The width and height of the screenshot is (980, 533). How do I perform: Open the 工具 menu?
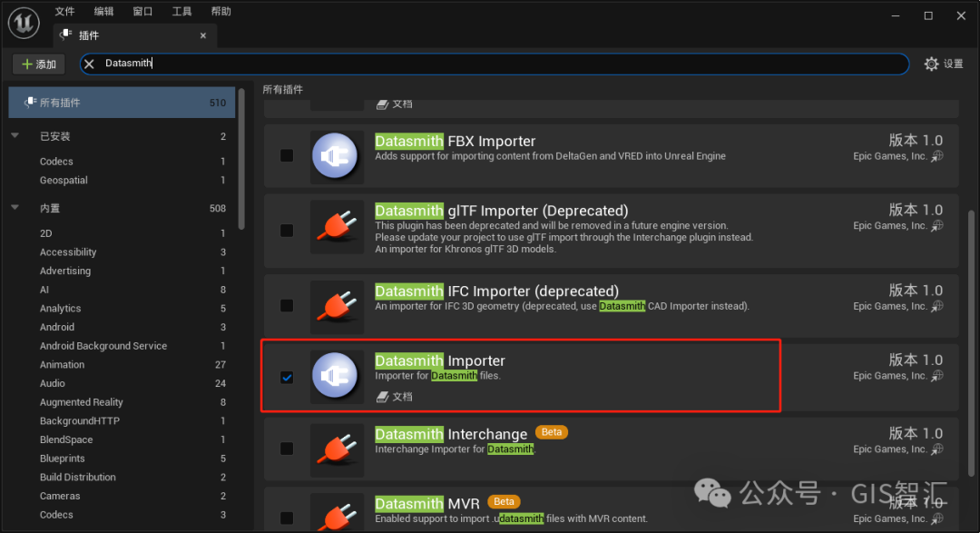[x=181, y=11]
